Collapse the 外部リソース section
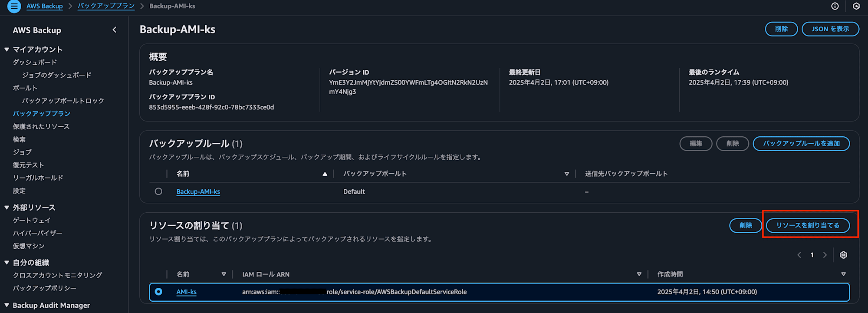Screen dimensions: 868x313 7,208
